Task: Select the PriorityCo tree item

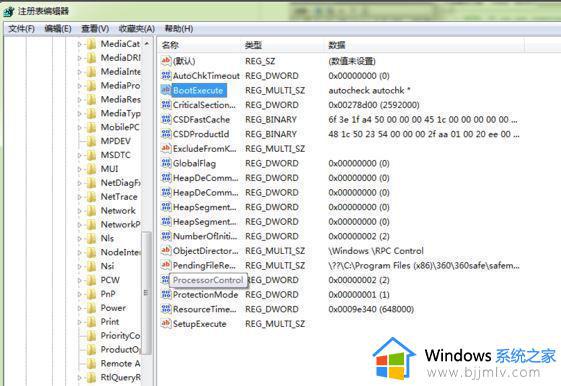Action: pyautogui.click(x=120, y=336)
